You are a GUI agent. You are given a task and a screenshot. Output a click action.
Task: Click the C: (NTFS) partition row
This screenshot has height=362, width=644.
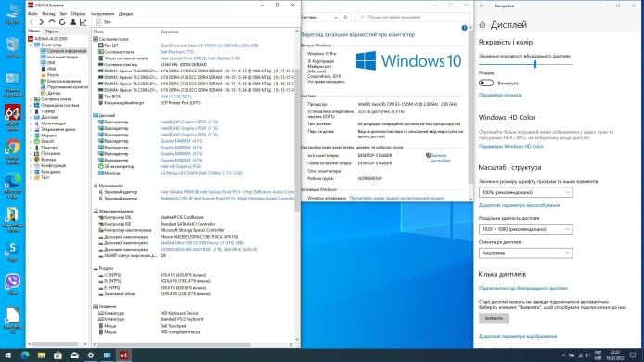(152, 275)
